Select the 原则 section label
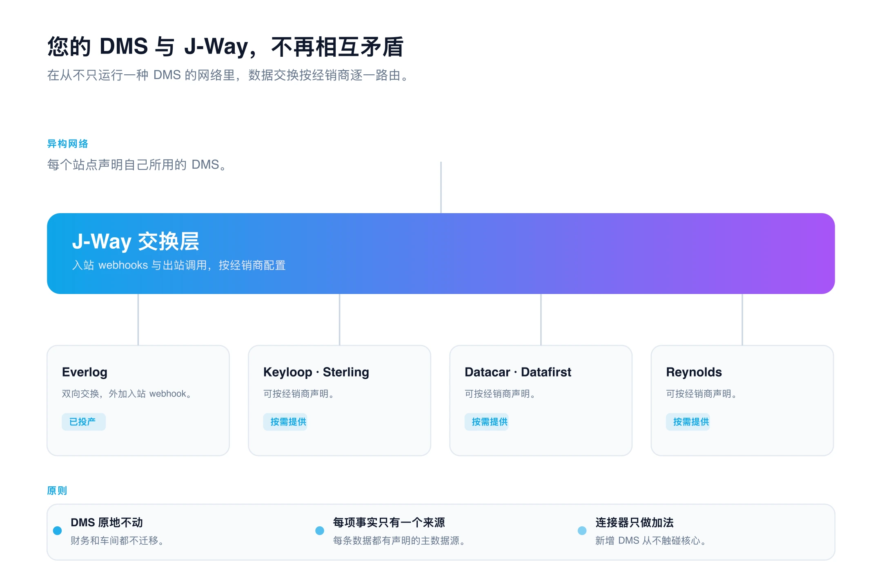The image size is (882, 588). [x=57, y=490]
